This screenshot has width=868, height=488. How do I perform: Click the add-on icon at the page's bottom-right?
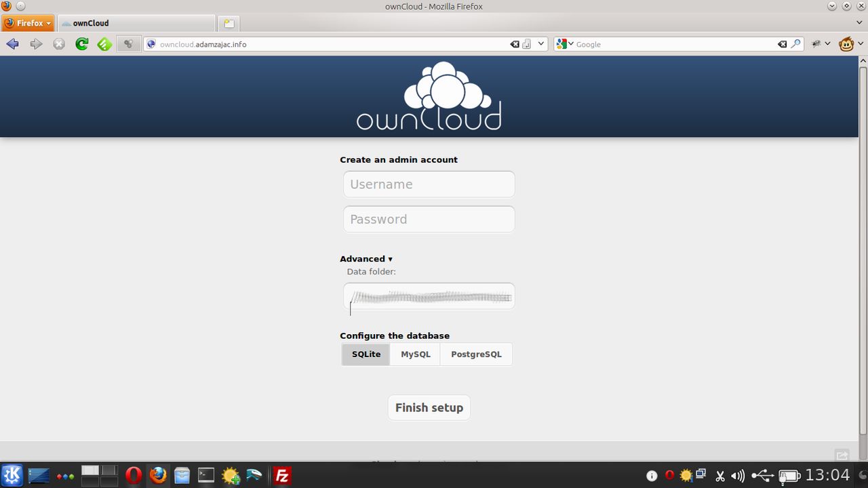point(842,455)
